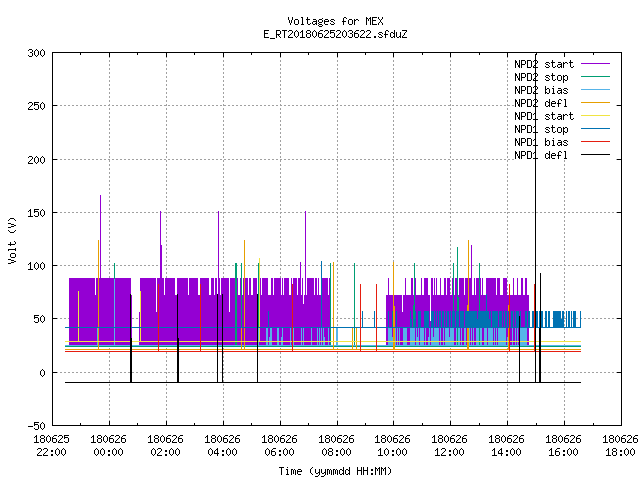Click the NPD1 defl black legend line

(x=595, y=155)
